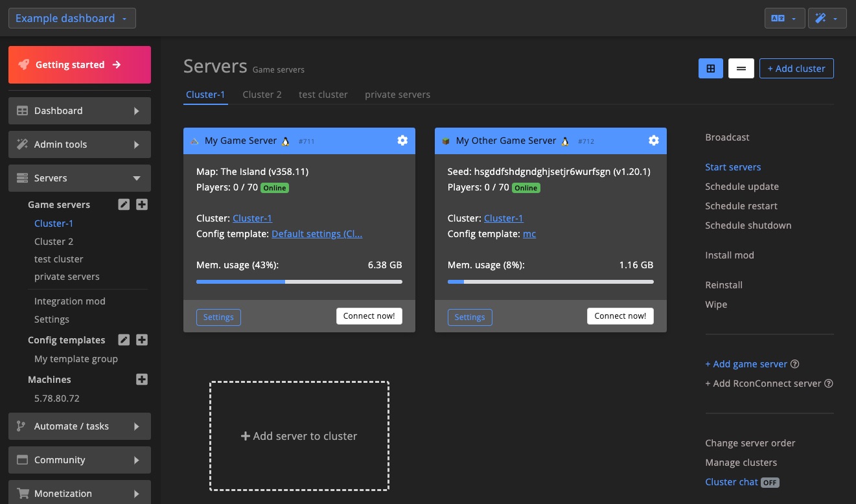Viewport: 856px width, 504px height.
Task: Open help icon next to Add game server
Action: (x=795, y=364)
